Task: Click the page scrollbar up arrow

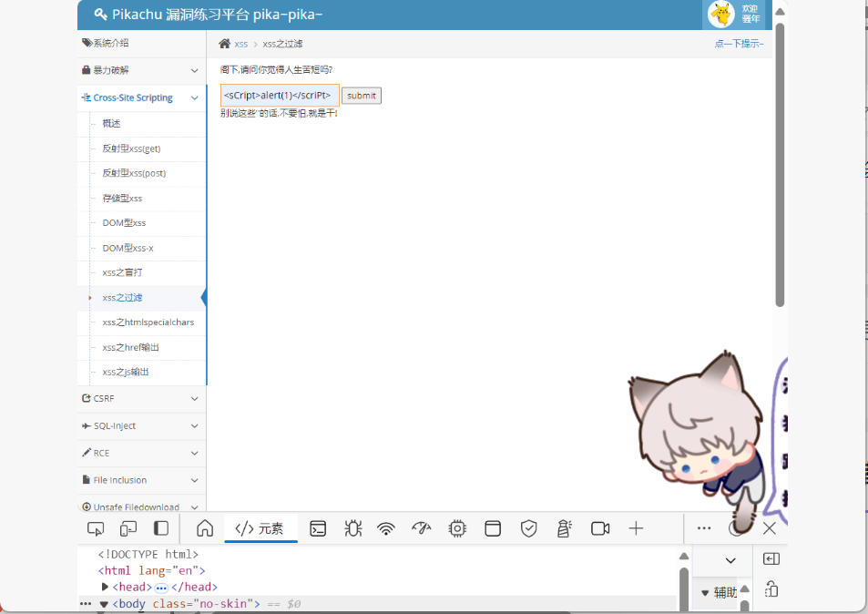Action: (780, 12)
